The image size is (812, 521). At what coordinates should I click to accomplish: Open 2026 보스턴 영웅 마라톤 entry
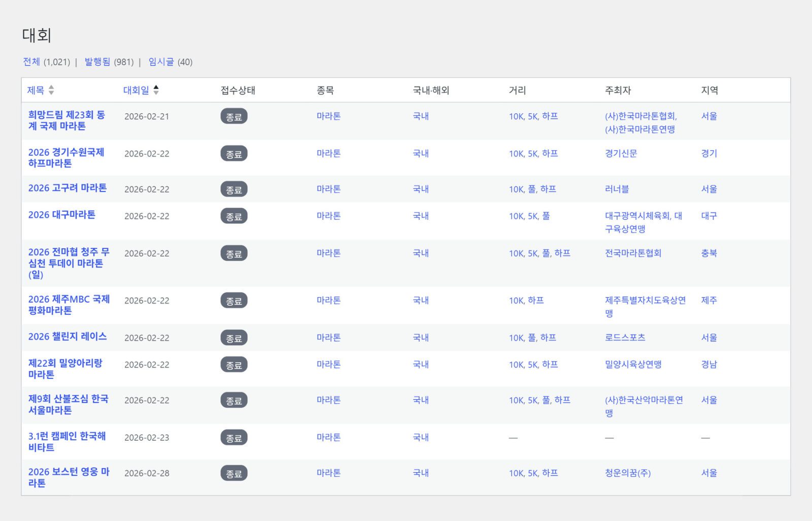(x=69, y=477)
